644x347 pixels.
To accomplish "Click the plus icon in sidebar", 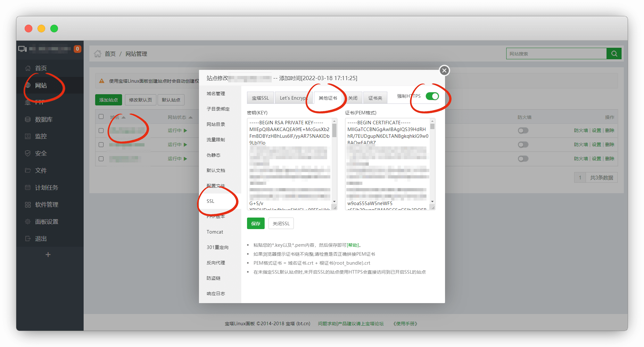I will (x=48, y=255).
